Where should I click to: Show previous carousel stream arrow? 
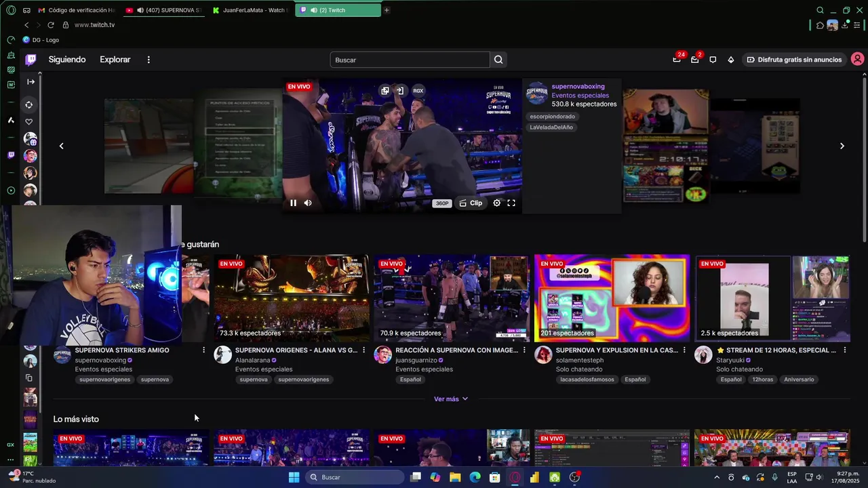click(x=61, y=146)
